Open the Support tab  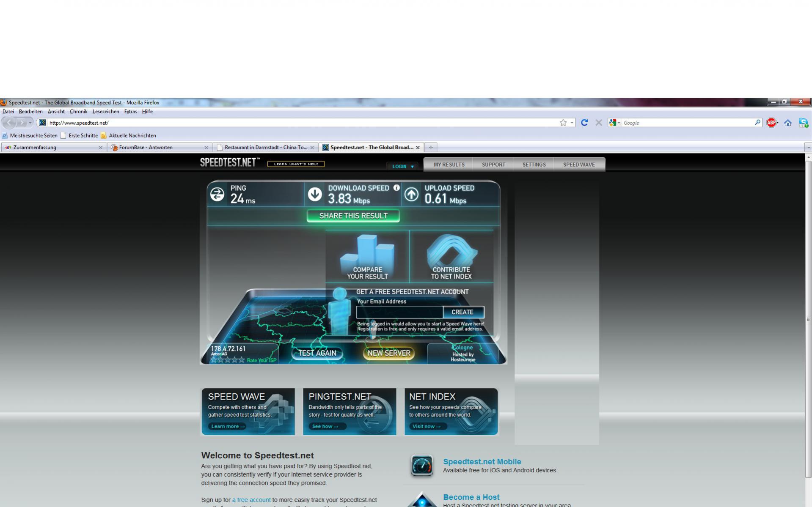[493, 165]
